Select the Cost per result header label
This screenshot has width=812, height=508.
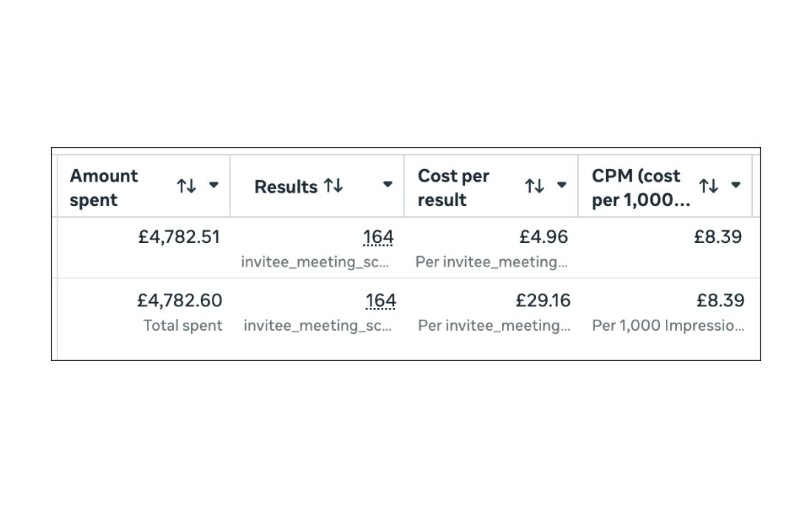click(453, 188)
